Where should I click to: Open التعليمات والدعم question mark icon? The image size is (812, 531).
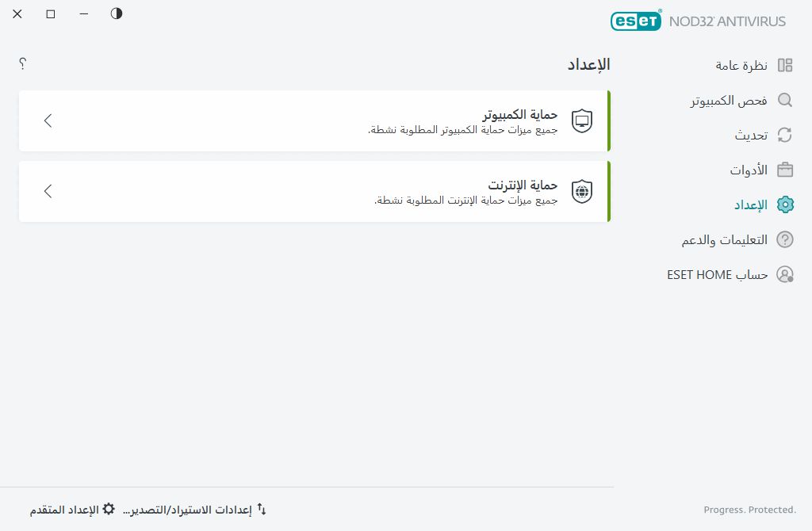point(784,239)
